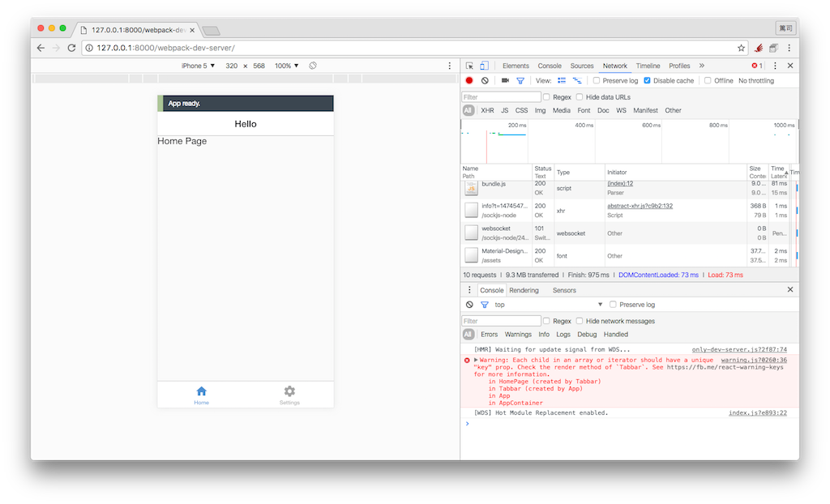Open the DevTools customization menu
Image resolution: width=830 pixels, height=504 pixels.
click(x=774, y=66)
